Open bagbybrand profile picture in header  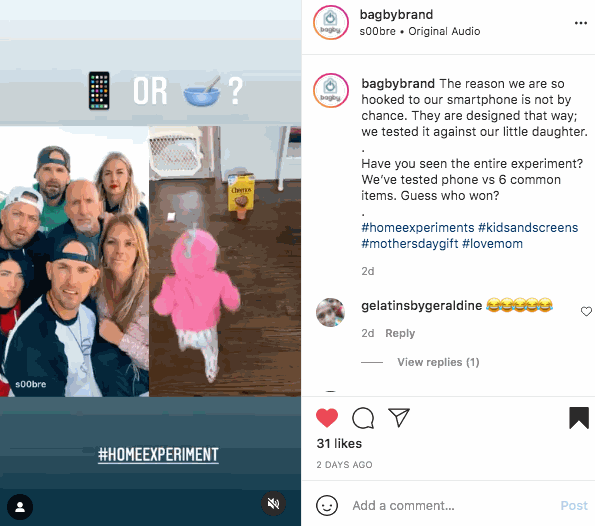(x=331, y=23)
